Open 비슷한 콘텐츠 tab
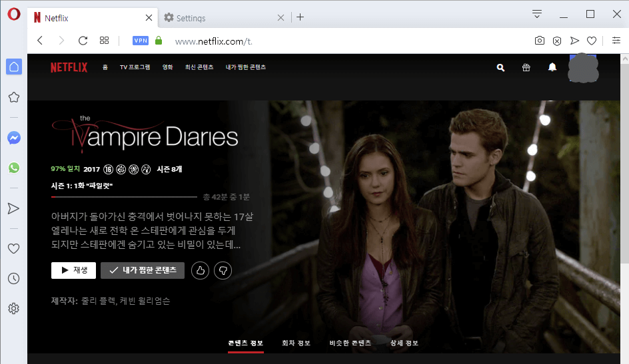 click(350, 343)
